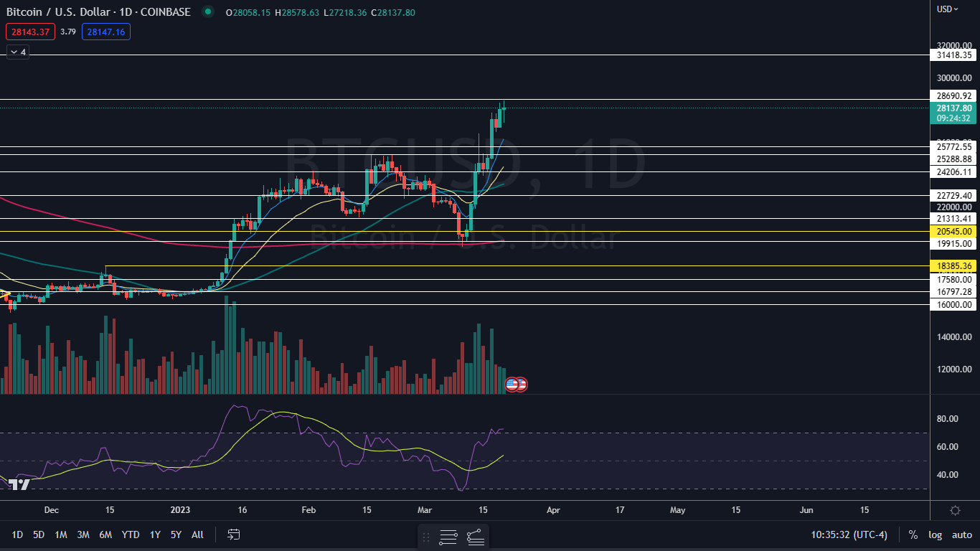
Task: Switch to the 5D time range
Action: click(39, 534)
